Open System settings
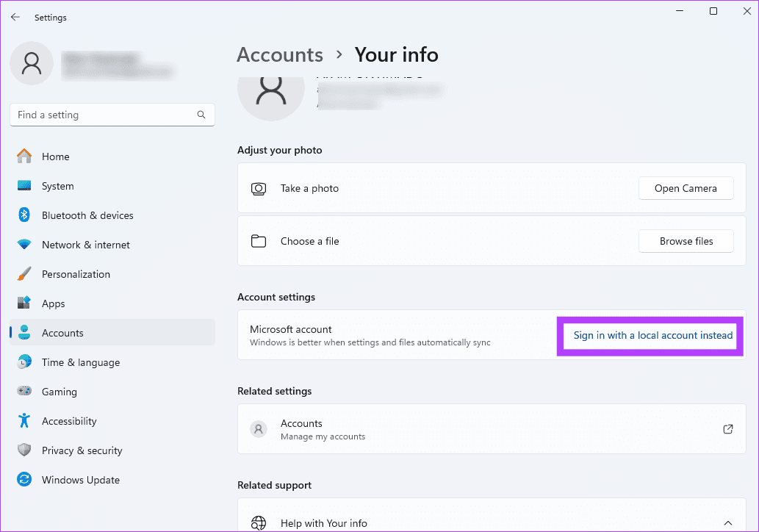 point(57,186)
